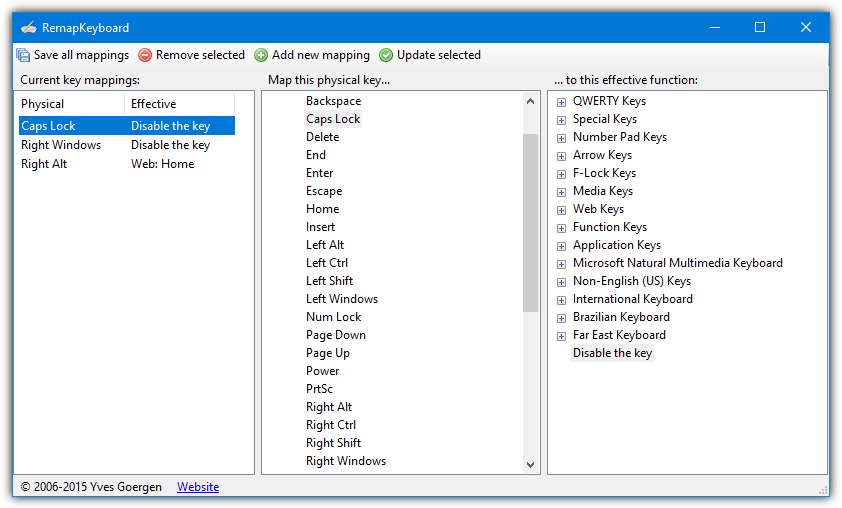
Task: Select Disable the key function
Action: (x=612, y=353)
